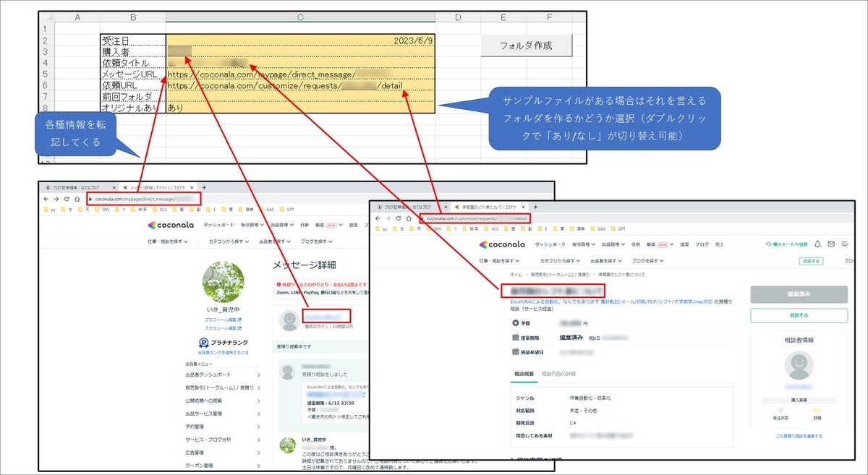Open notifications bell icon

coord(817,245)
